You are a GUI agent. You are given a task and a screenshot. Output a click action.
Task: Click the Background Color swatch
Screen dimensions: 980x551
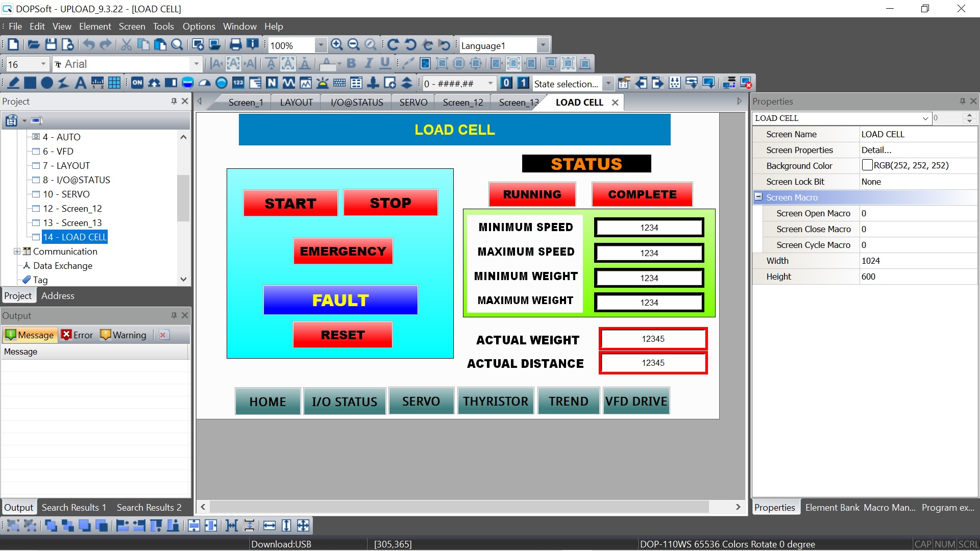coord(867,165)
